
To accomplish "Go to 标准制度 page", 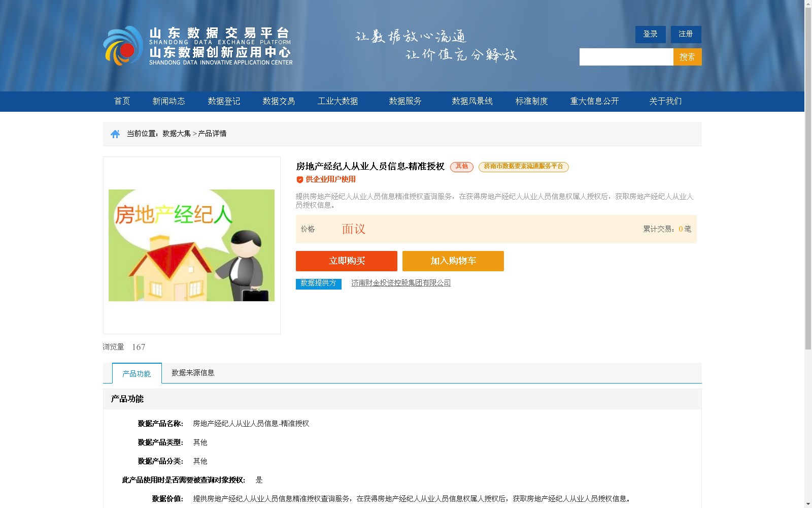I will [531, 101].
